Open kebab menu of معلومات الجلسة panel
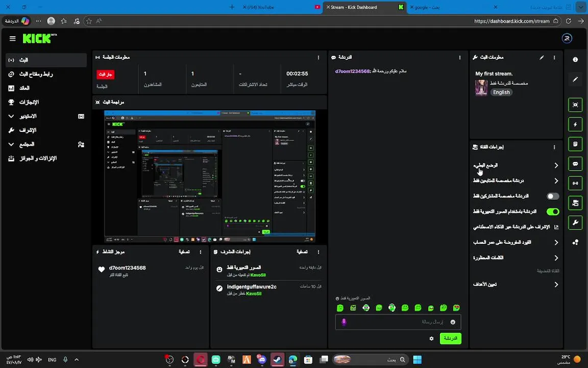Viewport: 588px width, 368px height. pos(318,57)
